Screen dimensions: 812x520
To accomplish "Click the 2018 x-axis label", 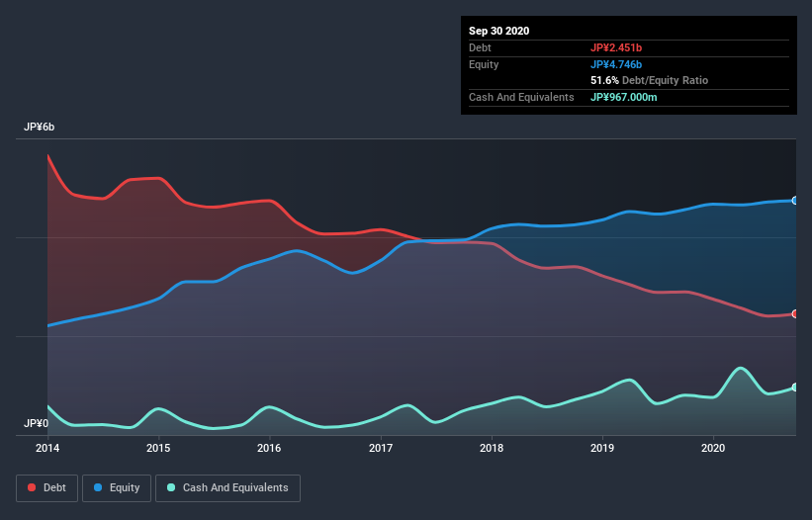I will click(492, 448).
